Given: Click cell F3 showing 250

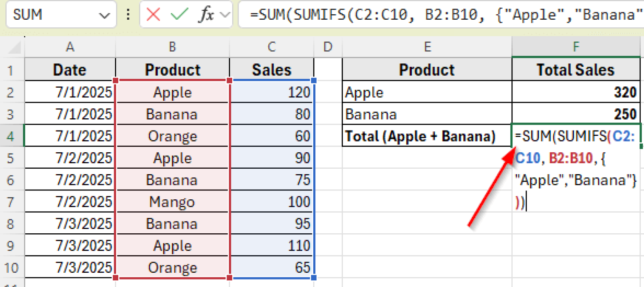Looking at the screenshot, I should pos(575,114).
